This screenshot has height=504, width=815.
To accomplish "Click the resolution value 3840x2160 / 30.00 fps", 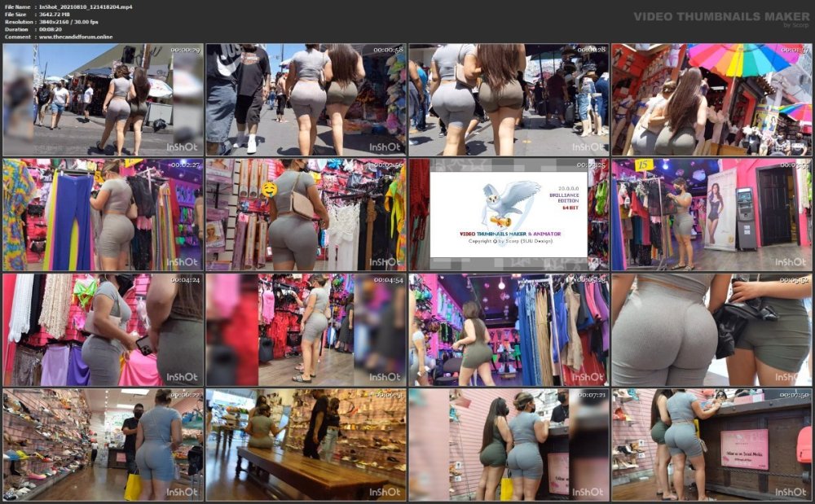I will (68, 22).
